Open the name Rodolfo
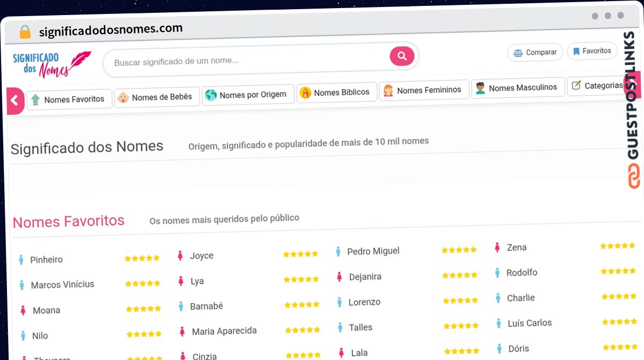Image resolution: width=644 pixels, height=360 pixels. (522, 272)
